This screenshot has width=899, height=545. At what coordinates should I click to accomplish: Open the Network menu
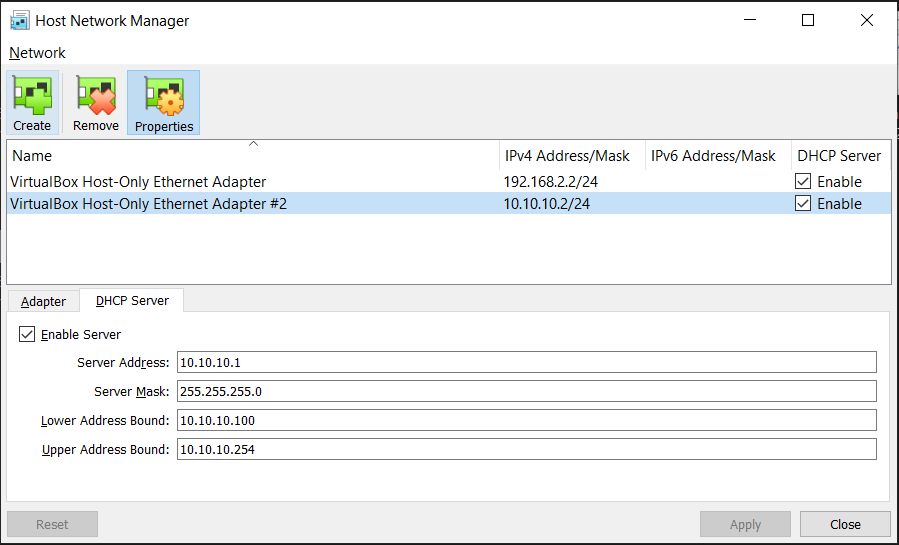click(x=37, y=53)
